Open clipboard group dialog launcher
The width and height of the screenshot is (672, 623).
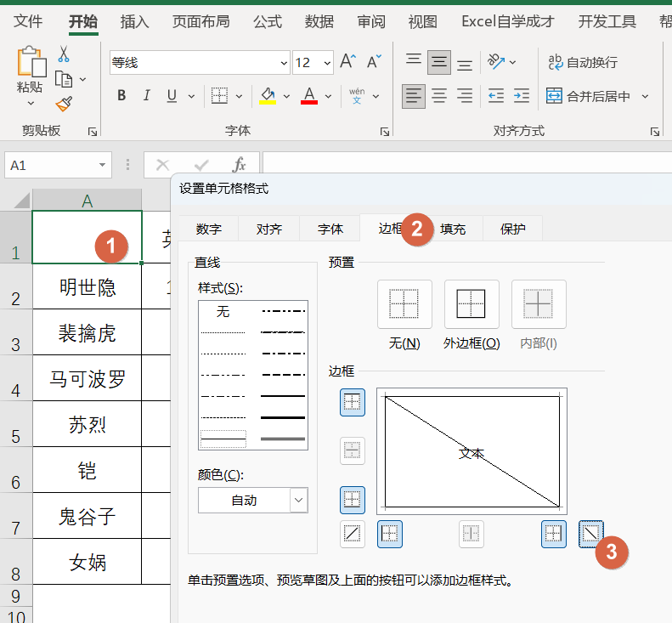tap(93, 132)
